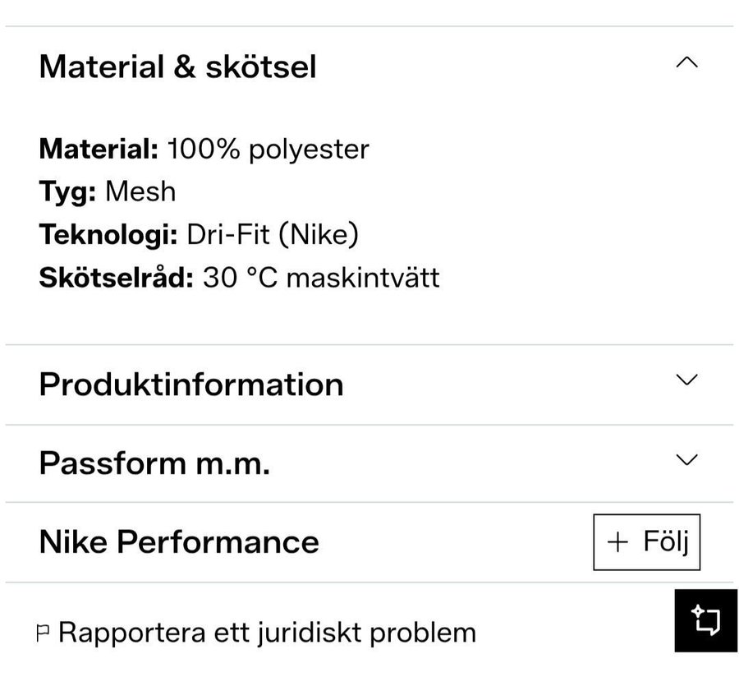Select the Dri-Fit (Nike) technology text

point(273,235)
